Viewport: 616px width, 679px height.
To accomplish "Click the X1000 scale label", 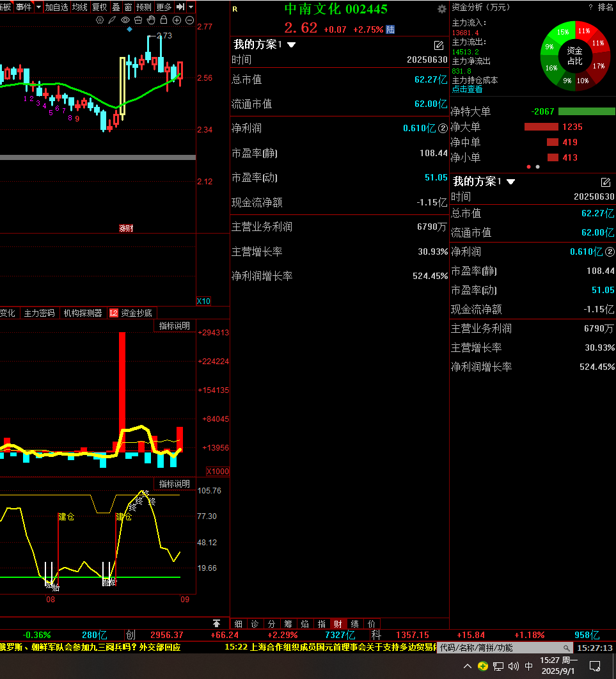I will coord(217,472).
